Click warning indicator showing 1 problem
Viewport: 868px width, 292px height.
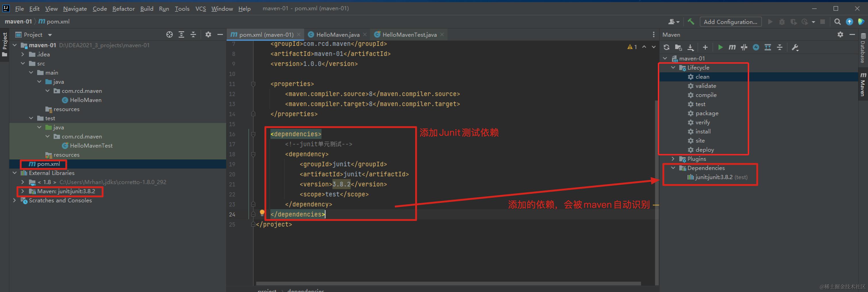tap(632, 47)
